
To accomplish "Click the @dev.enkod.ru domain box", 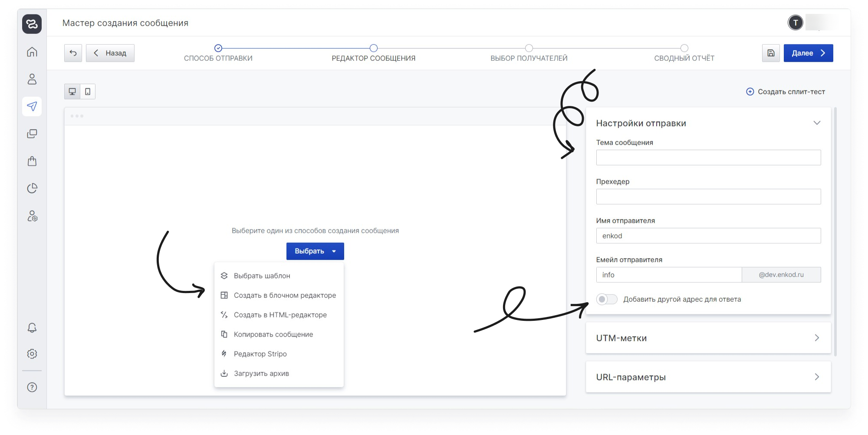I will (x=781, y=275).
